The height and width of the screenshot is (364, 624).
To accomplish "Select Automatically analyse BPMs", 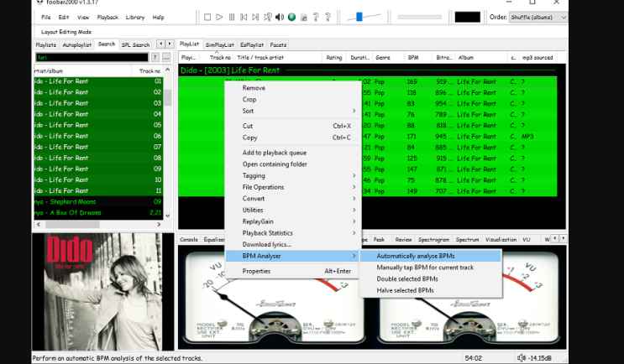I will (x=431, y=257).
